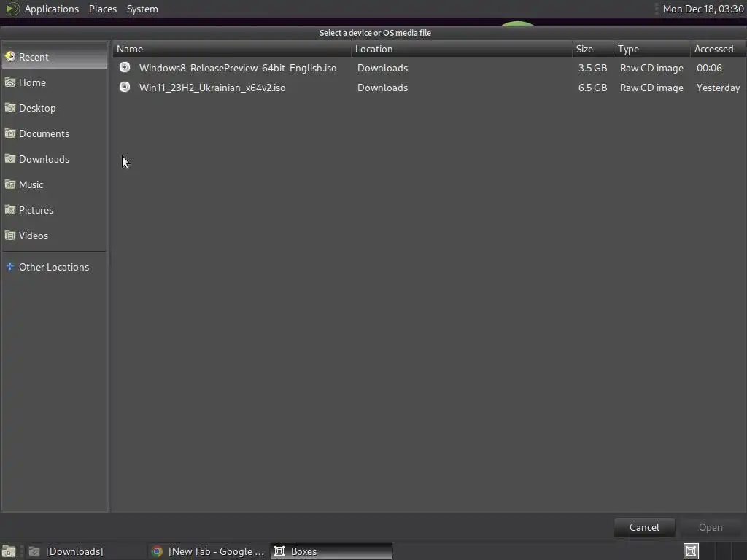This screenshot has height=560, width=747.
Task: Open Downloads in the sidebar
Action: (54, 159)
